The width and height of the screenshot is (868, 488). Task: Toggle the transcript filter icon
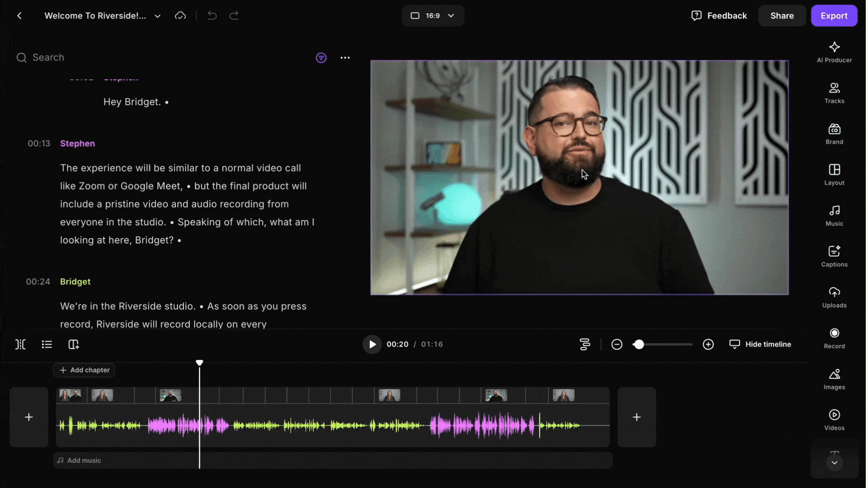click(322, 58)
